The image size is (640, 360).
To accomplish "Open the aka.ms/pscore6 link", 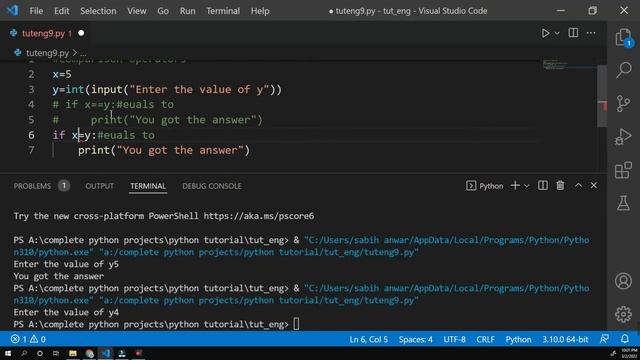I will point(259,216).
